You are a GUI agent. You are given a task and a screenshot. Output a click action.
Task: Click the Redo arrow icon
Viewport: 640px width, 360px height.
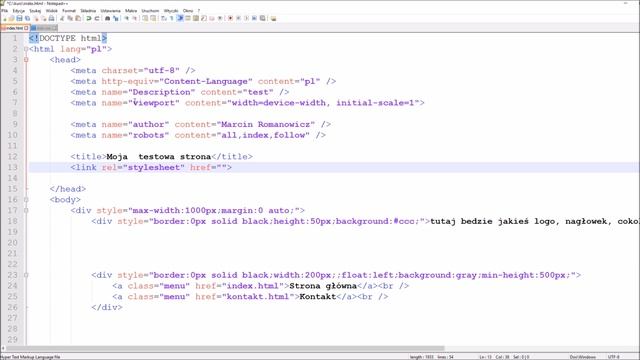pyautogui.click(x=97, y=18)
